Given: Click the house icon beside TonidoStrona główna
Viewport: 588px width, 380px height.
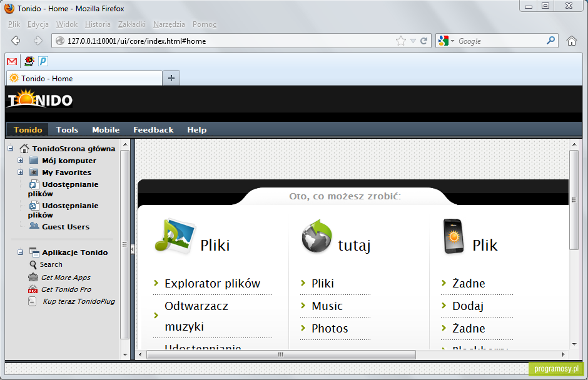Looking at the screenshot, I should pyautogui.click(x=24, y=149).
